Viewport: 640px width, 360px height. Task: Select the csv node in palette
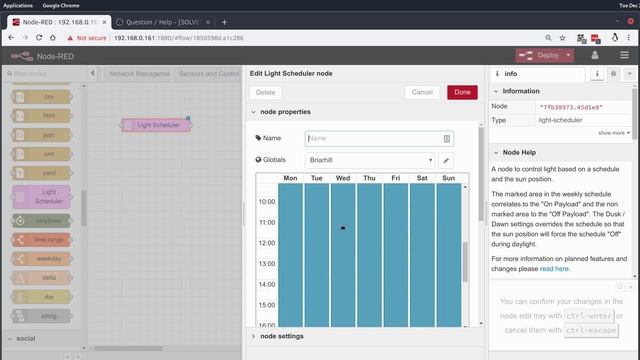pos(42,97)
